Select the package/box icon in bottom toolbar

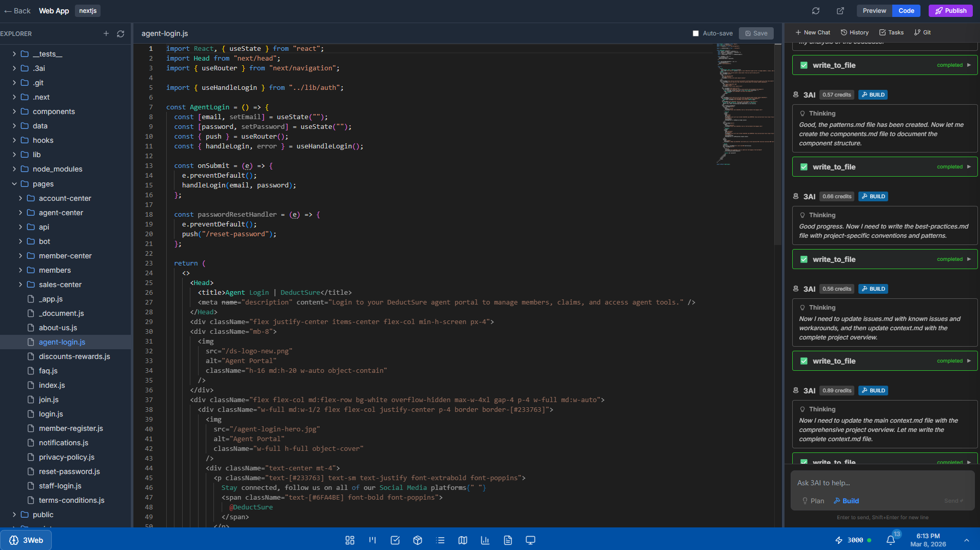(417, 540)
